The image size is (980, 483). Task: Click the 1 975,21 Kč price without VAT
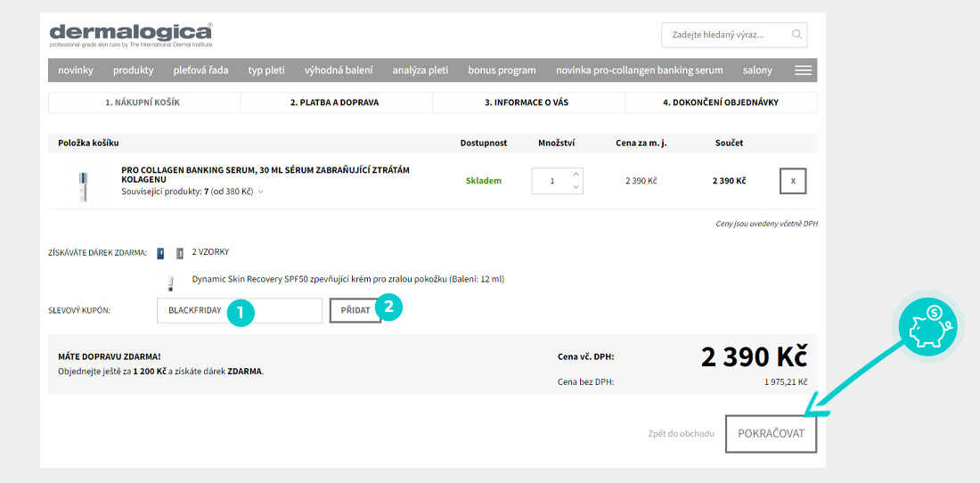[786, 381]
